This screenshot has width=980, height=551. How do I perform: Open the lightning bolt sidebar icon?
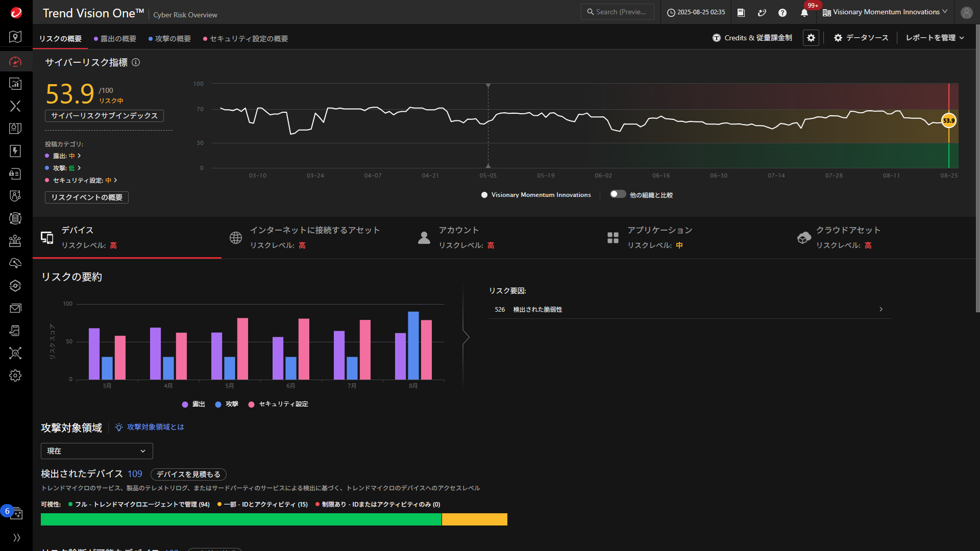pos(15,151)
